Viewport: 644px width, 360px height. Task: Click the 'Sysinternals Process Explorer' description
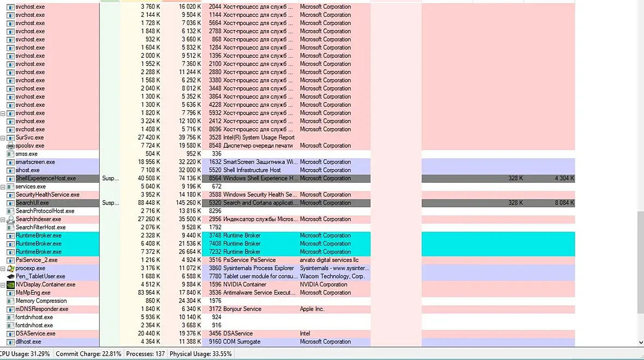(258, 268)
